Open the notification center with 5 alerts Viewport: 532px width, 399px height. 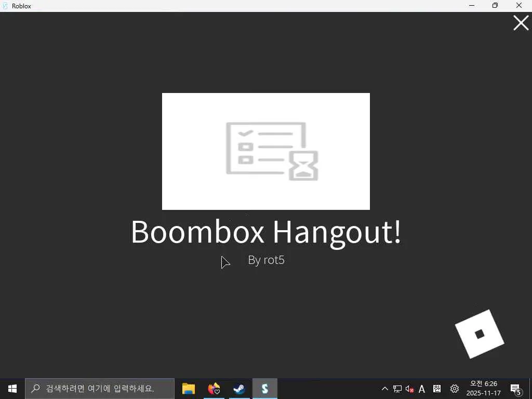click(x=516, y=389)
